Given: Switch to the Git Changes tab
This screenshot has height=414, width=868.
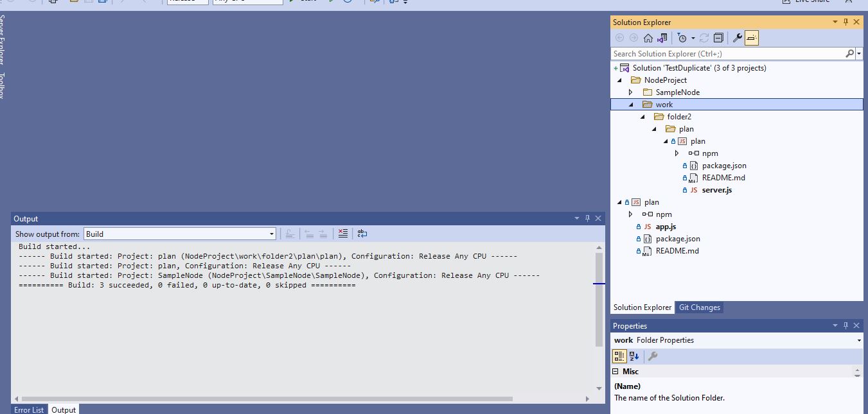Looking at the screenshot, I should pyautogui.click(x=700, y=307).
